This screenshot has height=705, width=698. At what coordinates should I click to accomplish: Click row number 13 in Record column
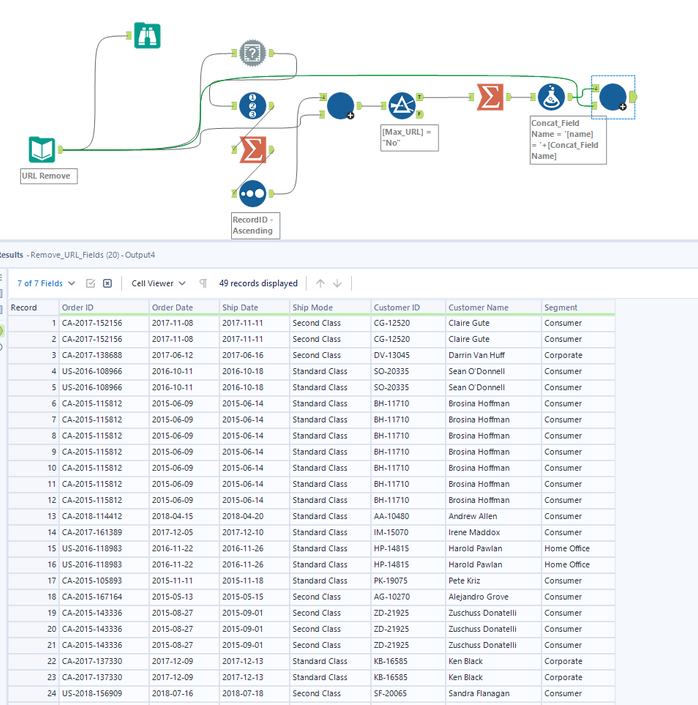(x=33, y=516)
